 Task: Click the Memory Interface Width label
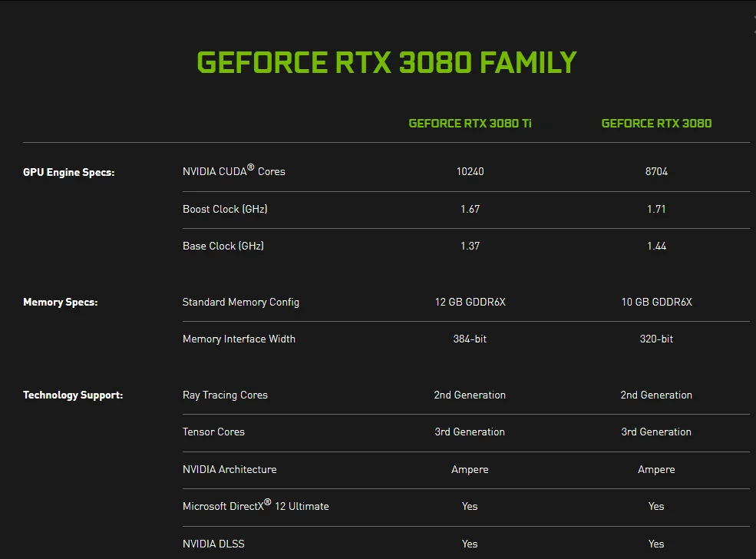coord(239,339)
